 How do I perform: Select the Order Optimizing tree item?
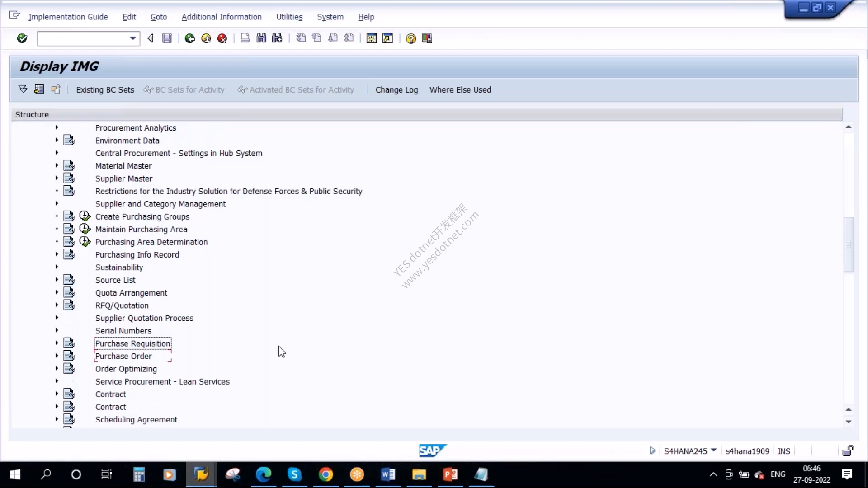(x=126, y=369)
